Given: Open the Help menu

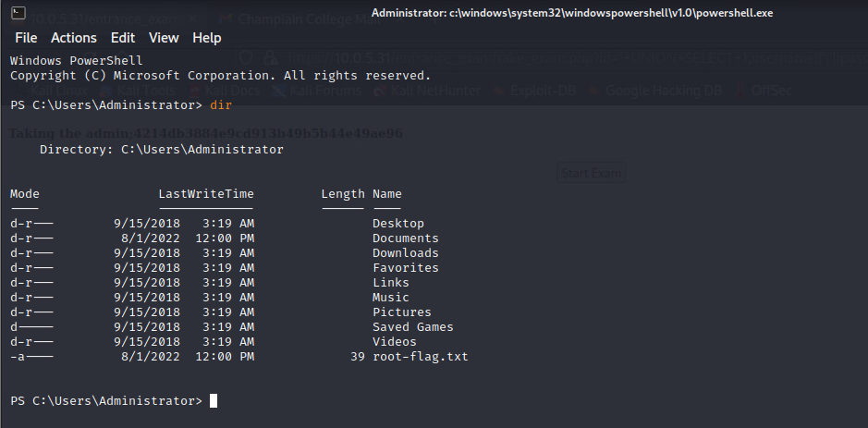Looking at the screenshot, I should coord(206,38).
